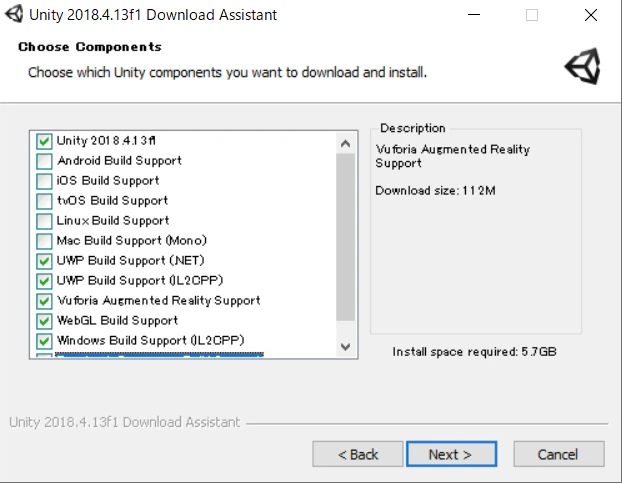Viewport: 622px width, 483px height.
Task: Disable UWP Build Support (IL2CPP) checkbox
Action: pos(44,281)
